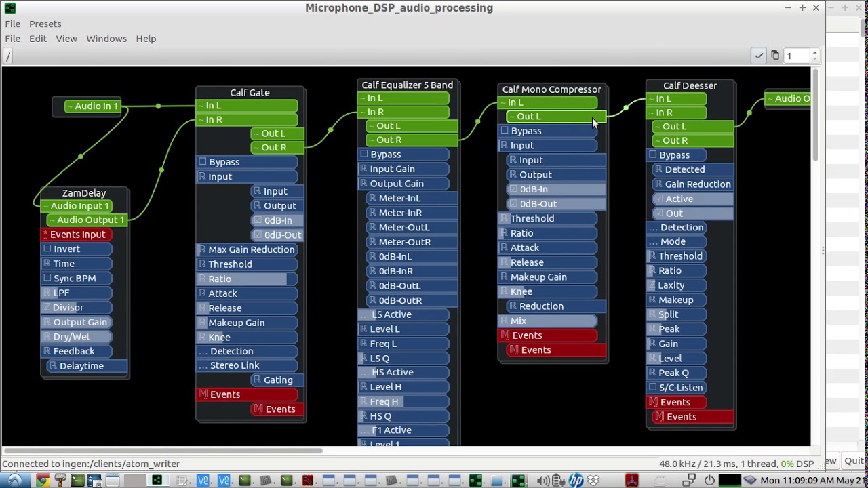
Task: Decrease the polyphony voices spinner value
Action: click(x=814, y=60)
